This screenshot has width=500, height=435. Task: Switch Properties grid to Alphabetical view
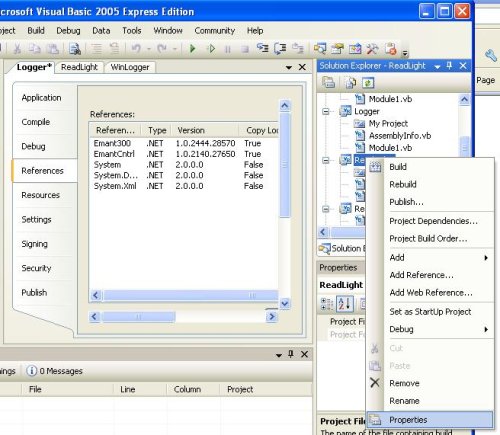click(x=344, y=304)
